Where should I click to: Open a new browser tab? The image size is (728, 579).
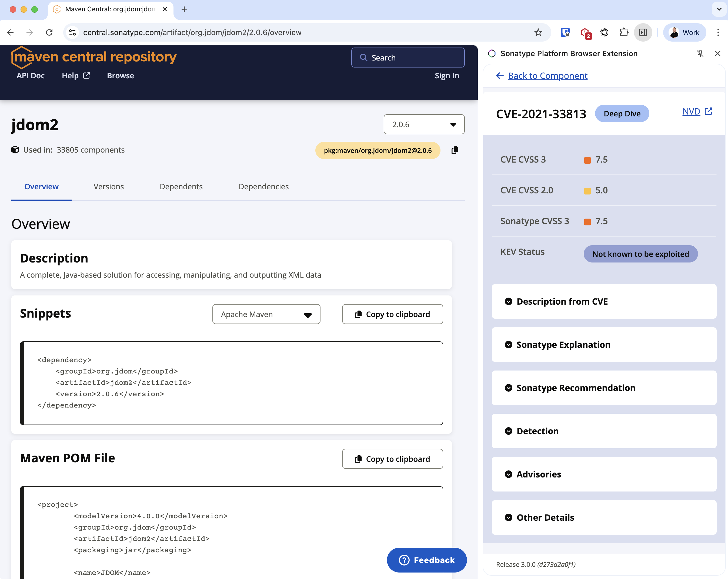pos(184,9)
